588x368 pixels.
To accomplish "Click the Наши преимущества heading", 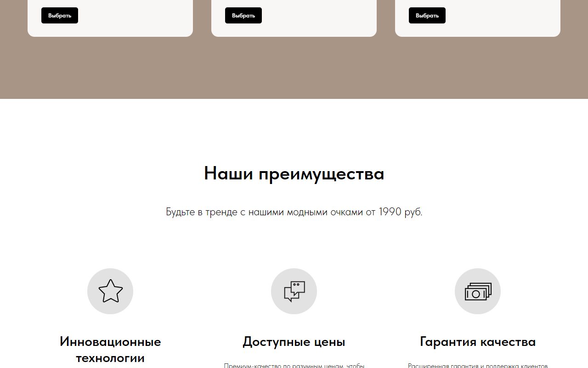I will [294, 174].
